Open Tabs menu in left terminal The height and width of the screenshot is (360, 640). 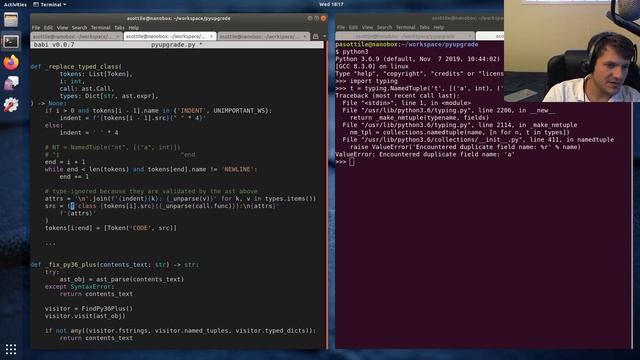[x=119, y=28]
